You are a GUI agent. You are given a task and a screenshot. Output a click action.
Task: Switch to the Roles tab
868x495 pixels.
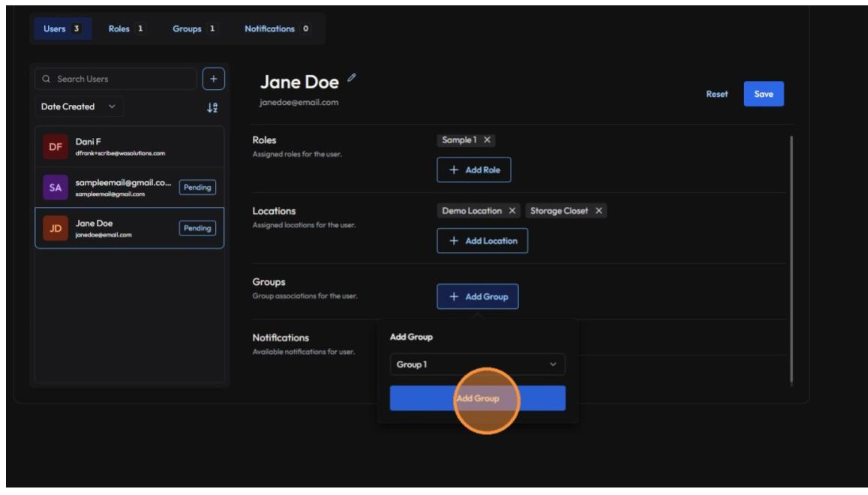point(126,28)
